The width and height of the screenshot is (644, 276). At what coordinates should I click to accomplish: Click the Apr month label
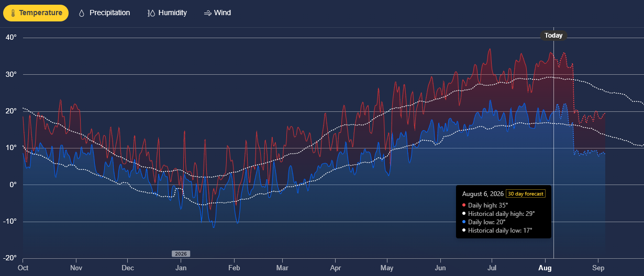(x=335, y=268)
